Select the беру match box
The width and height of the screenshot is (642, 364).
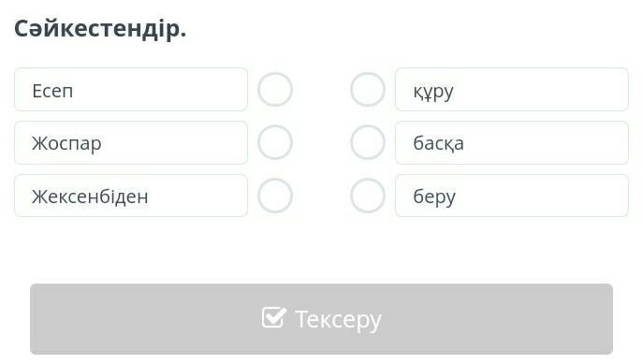512,196
